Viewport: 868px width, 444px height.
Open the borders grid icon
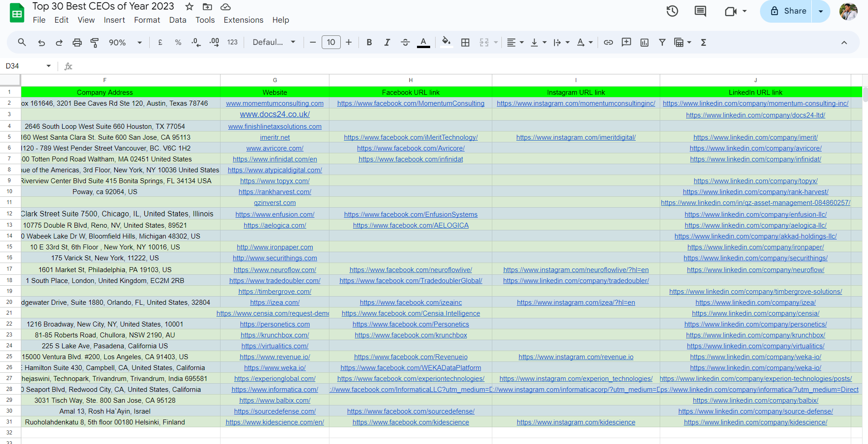[x=465, y=42]
